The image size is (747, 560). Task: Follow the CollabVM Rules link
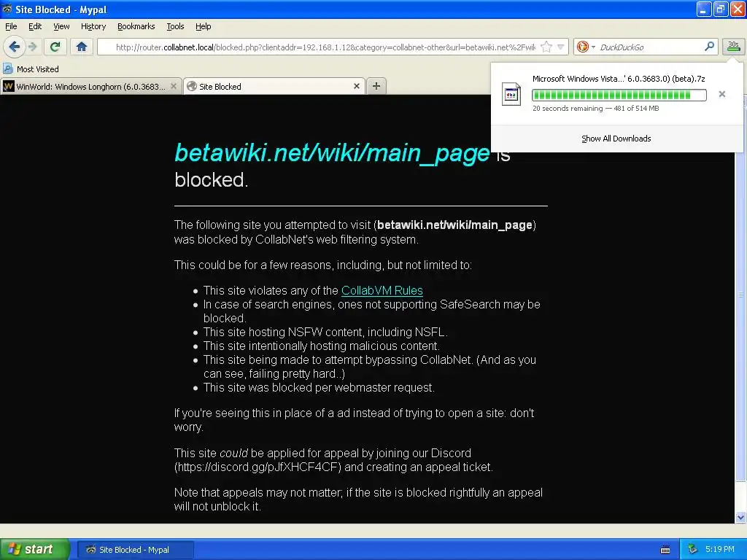[x=382, y=290]
